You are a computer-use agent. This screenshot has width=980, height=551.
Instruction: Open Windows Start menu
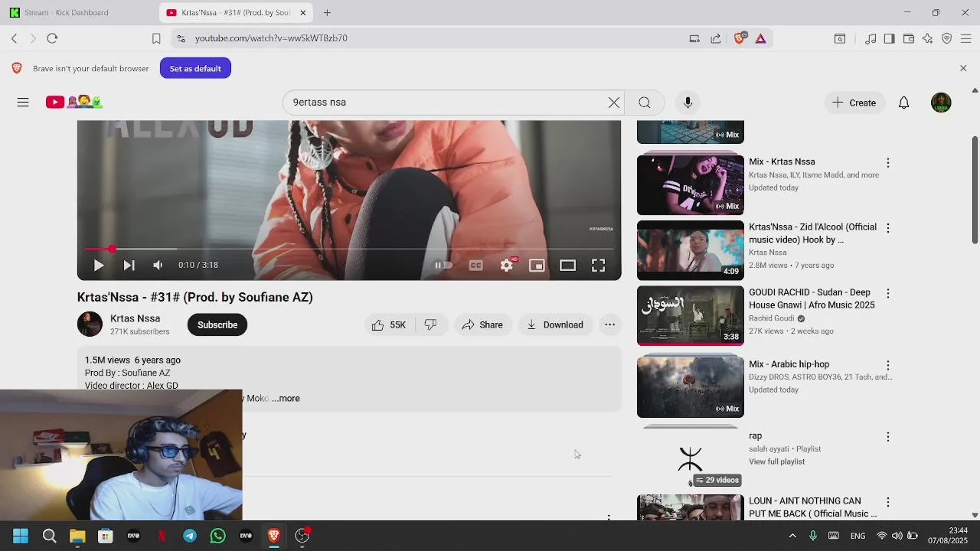[x=21, y=536]
